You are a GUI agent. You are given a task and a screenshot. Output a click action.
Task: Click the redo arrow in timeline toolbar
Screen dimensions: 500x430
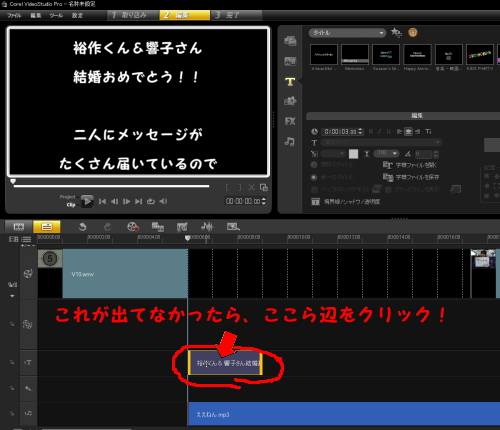click(107, 227)
